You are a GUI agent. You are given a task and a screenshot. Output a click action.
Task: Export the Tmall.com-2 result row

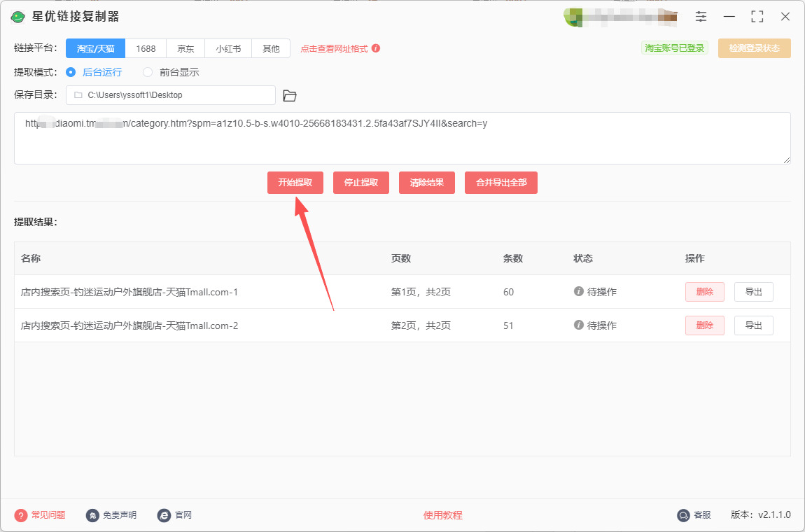tap(753, 325)
